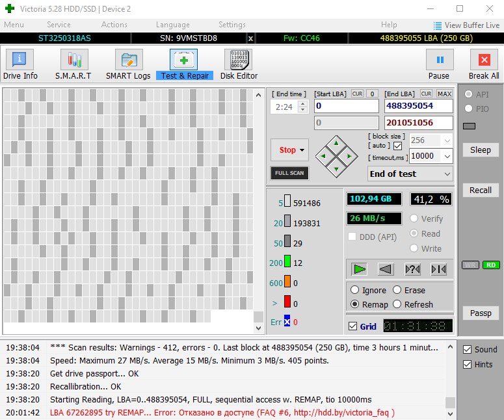Select the API radio option
Screen dimensions: 504x420
pos(469,94)
